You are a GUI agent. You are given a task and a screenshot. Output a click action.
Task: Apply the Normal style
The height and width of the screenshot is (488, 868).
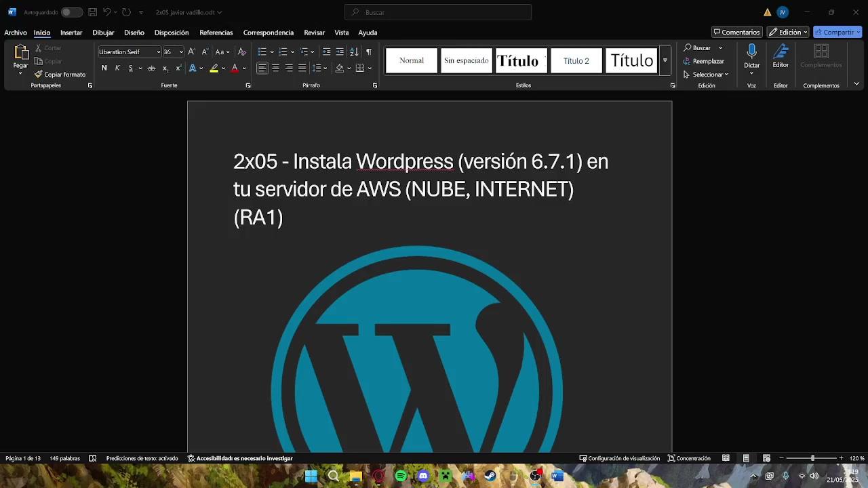412,60
